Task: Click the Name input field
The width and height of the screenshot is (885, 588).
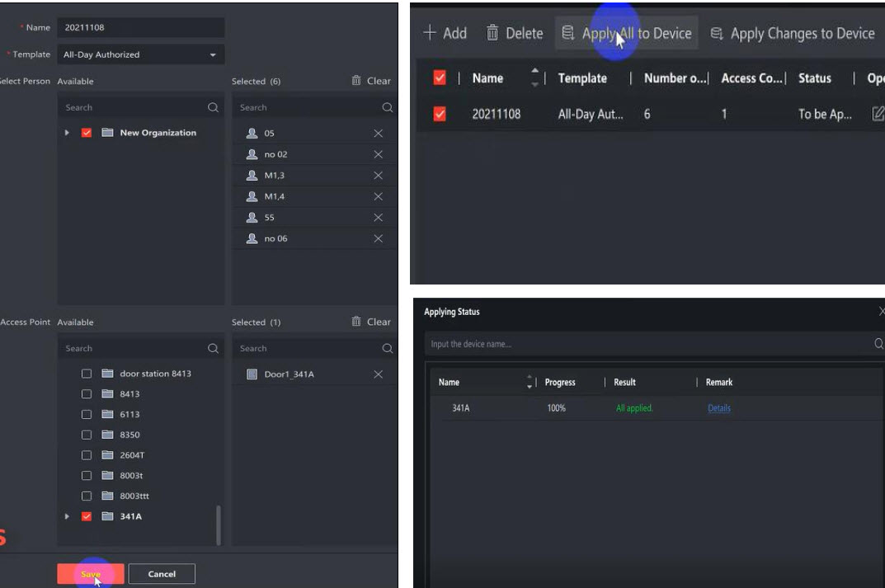Action: click(140, 27)
